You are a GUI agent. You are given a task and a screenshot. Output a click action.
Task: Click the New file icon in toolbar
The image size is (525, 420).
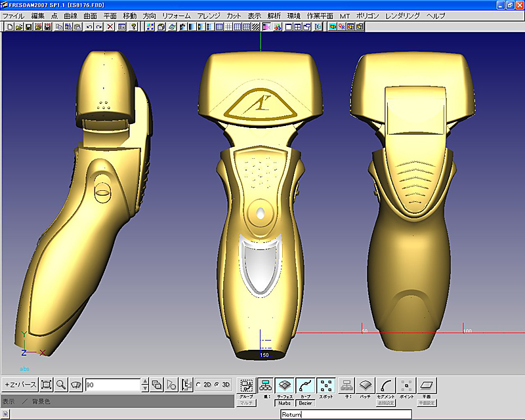click(x=9, y=27)
